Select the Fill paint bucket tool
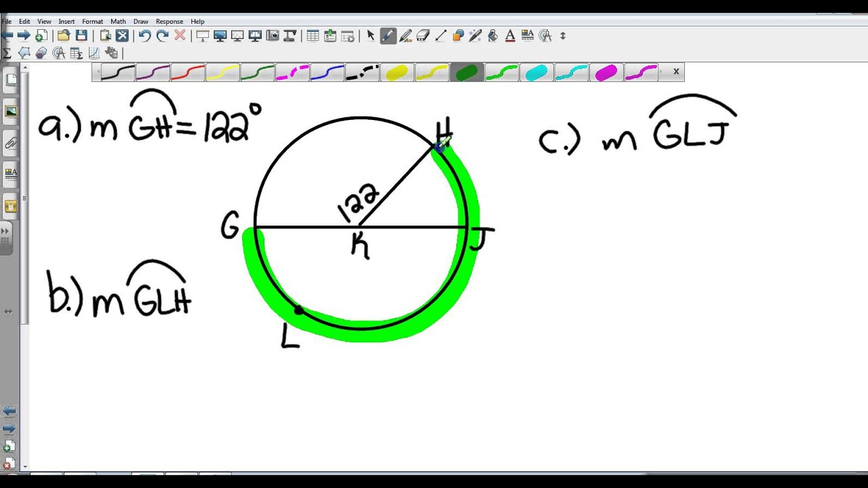The image size is (868, 488). click(x=493, y=36)
